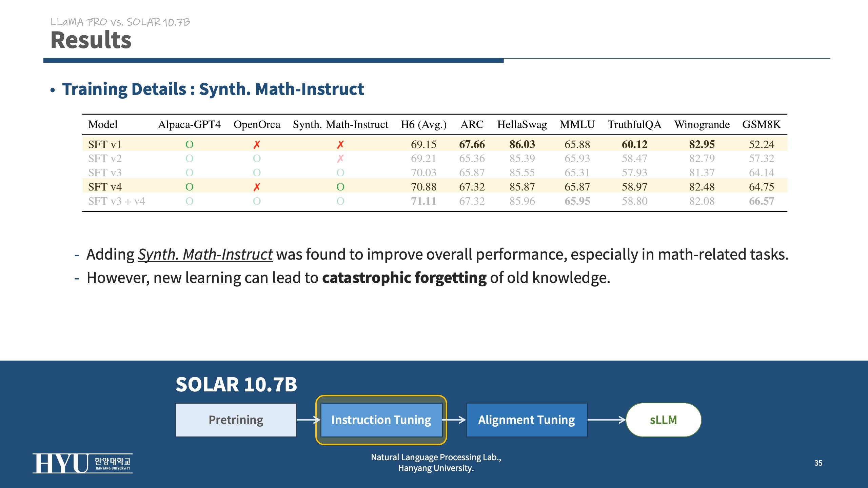Click the arrow pointing to sLLM
Viewport: 868px width, 488px height.
point(607,420)
